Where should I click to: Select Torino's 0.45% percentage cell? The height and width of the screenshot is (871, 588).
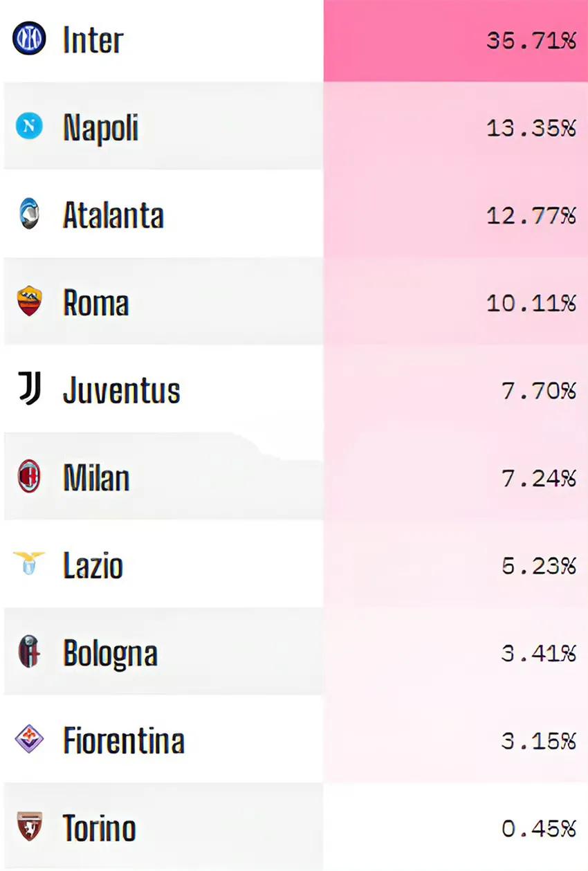pyautogui.click(x=456, y=827)
